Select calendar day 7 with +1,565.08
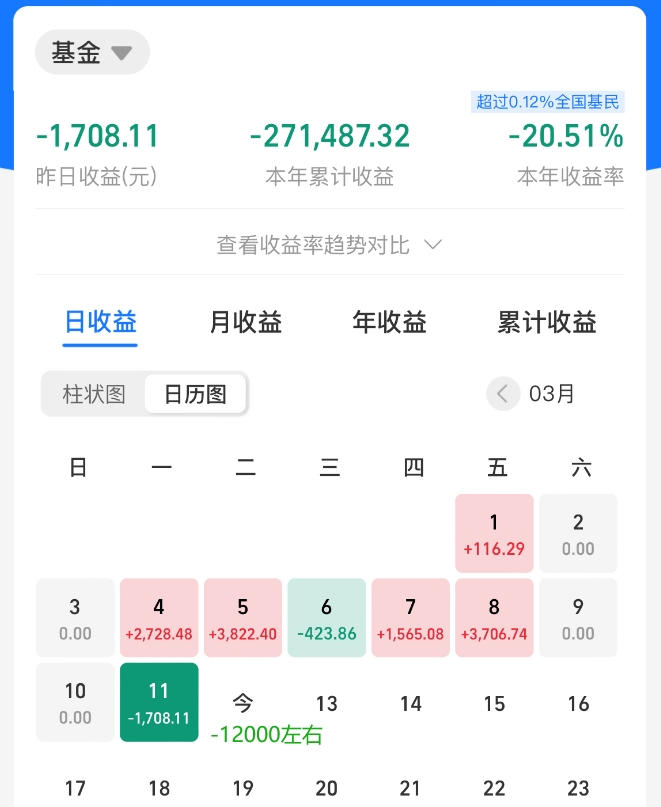 [411, 618]
